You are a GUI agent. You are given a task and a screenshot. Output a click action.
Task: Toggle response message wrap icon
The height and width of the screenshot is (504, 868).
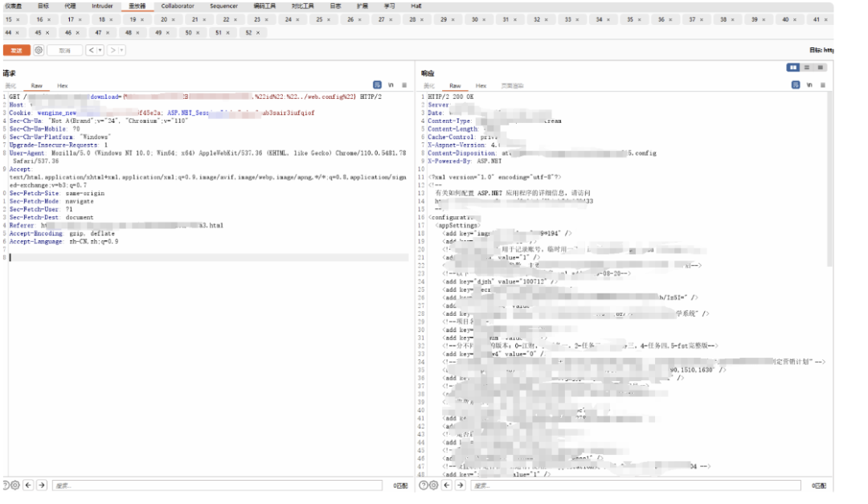click(796, 84)
